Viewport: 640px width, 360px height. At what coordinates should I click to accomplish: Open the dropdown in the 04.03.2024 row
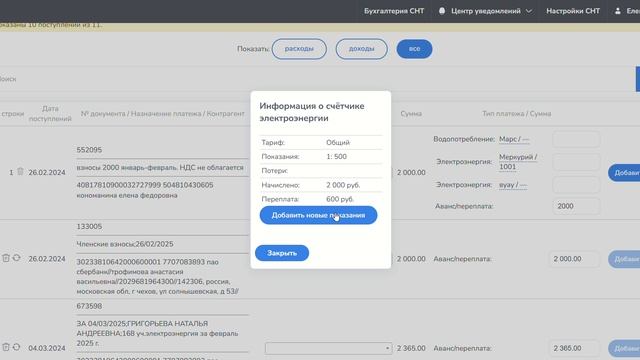[329, 348]
